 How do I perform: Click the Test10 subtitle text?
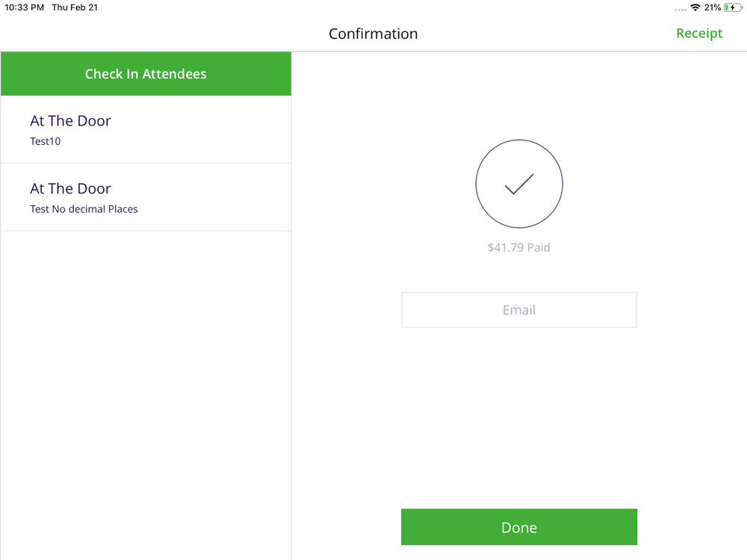point(46,141)
